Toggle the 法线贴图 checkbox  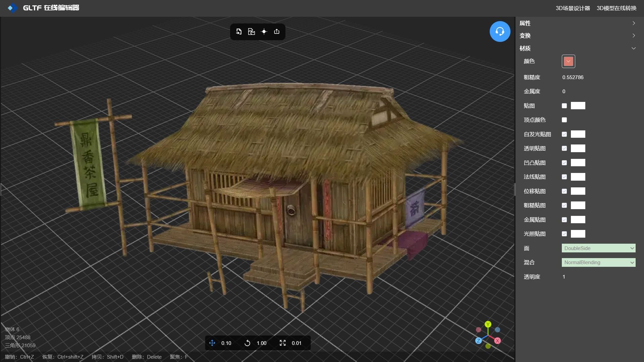point(564,177)
